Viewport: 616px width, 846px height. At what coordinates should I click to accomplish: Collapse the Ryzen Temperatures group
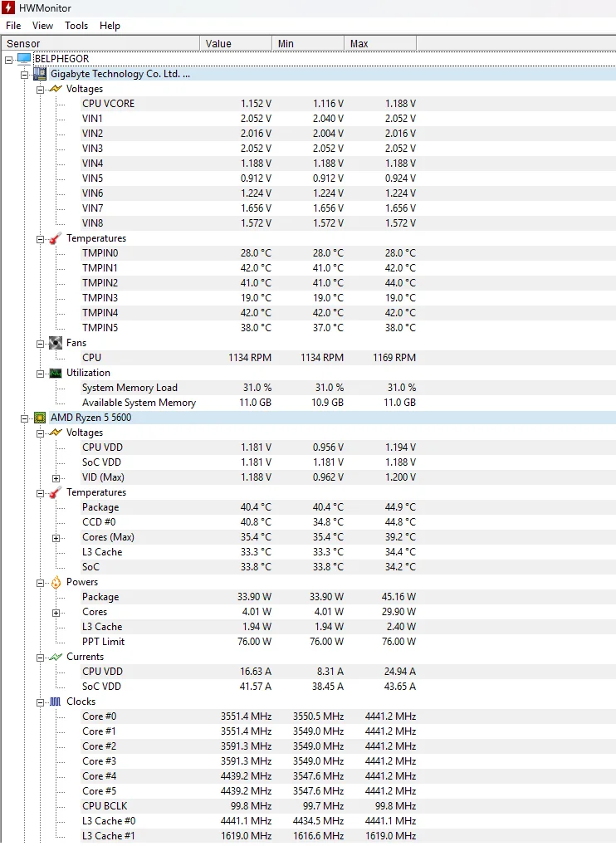point(41,494)
